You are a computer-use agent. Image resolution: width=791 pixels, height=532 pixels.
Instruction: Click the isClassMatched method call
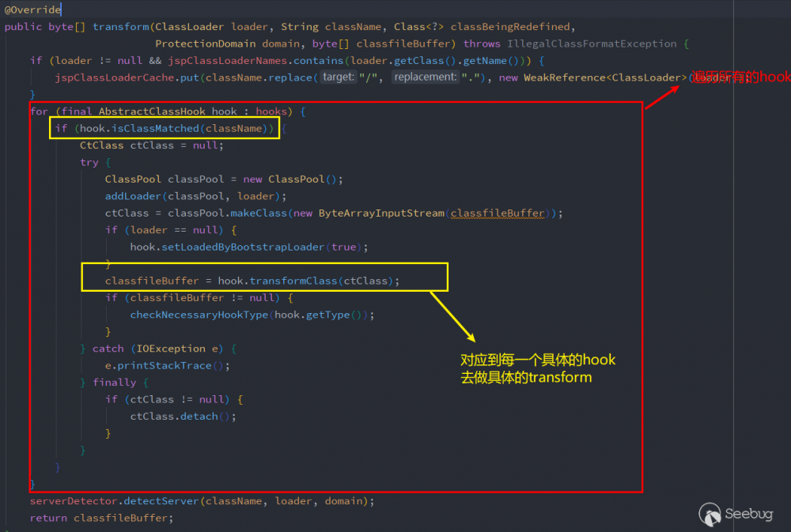[x=155, y=129]
